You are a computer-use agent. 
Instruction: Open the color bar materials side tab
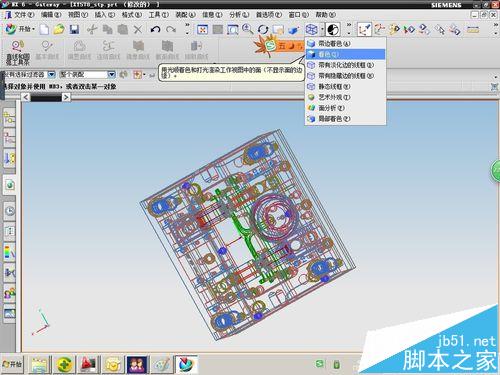pyautogui.click(x=9, y=252)
